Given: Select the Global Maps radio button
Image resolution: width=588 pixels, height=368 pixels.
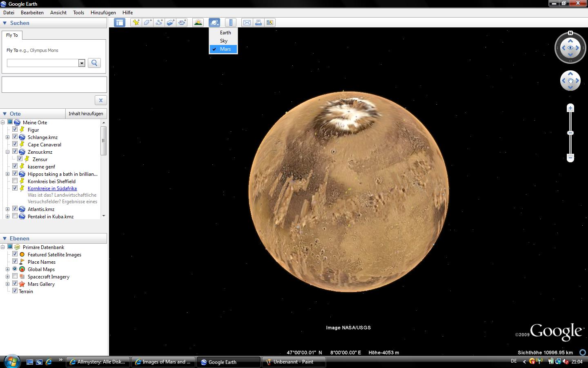Looking at the screenshot, I should click(x=15, y=269).
